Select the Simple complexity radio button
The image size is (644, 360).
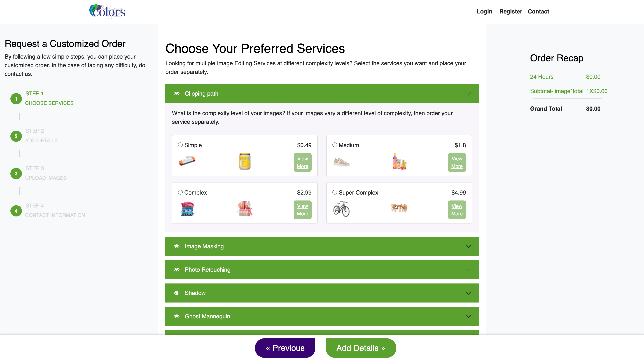(180, 145)
